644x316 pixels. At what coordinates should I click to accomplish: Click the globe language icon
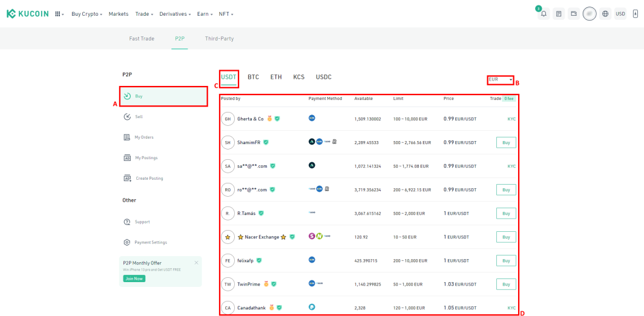(605, 13)
